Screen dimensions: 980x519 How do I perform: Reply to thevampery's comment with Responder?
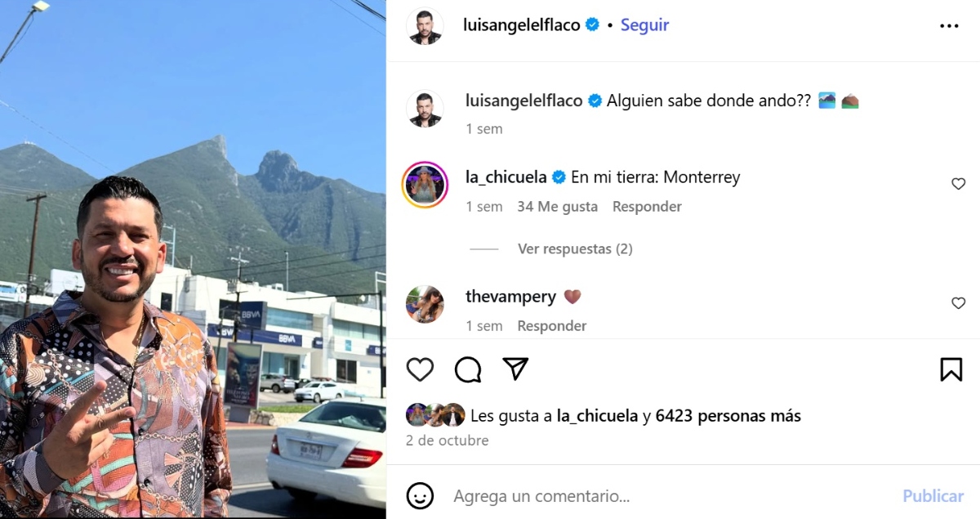click(552, 326)
